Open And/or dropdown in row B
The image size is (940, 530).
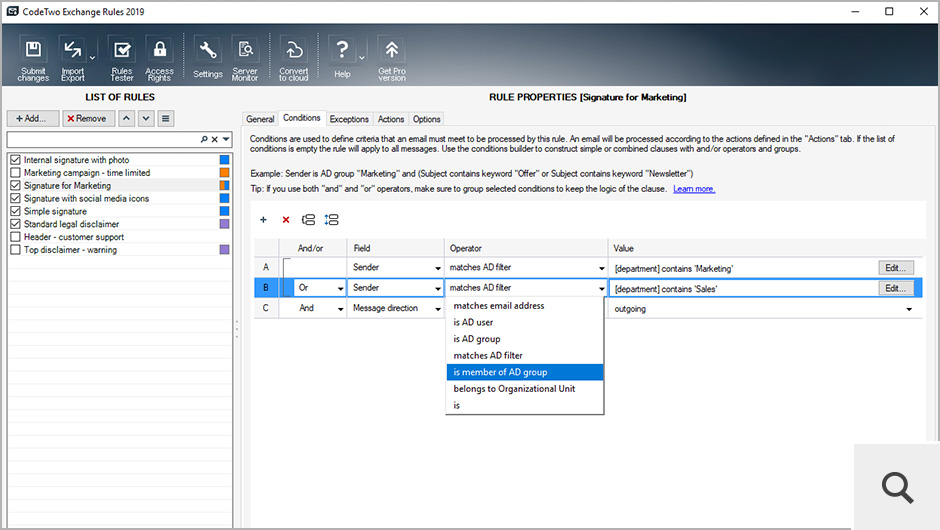341,288
